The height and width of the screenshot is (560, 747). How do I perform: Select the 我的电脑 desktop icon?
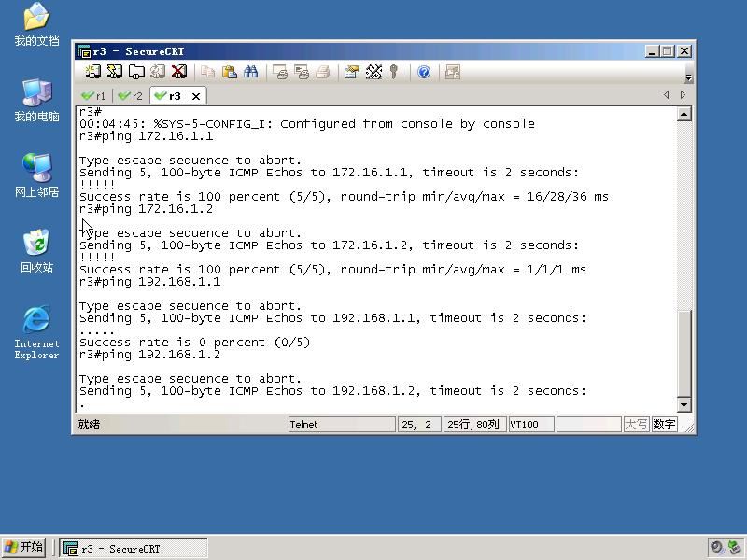[x=36, y=101]
